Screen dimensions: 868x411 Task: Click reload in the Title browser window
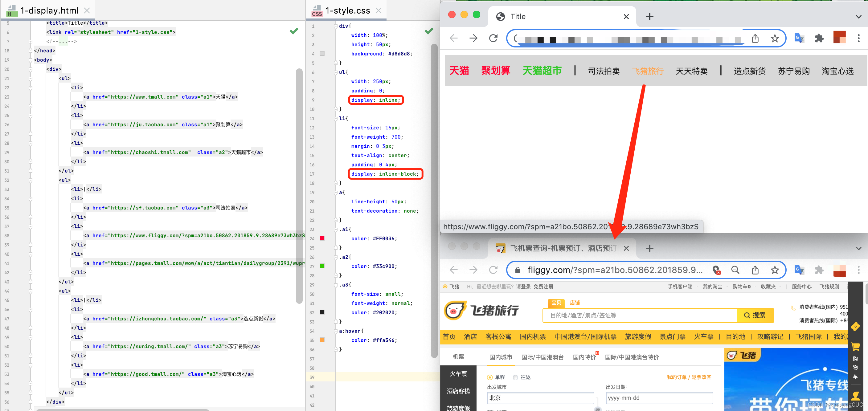tap(493, 38)
